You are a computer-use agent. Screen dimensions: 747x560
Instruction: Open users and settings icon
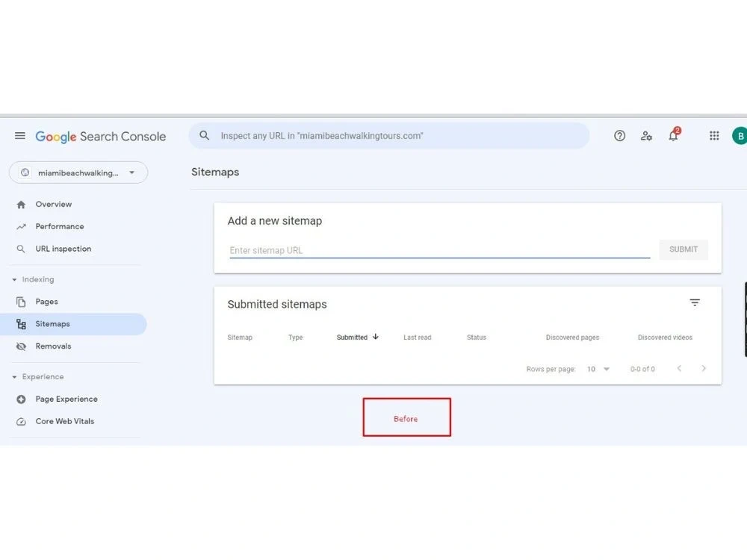click(x=646, y=136)
